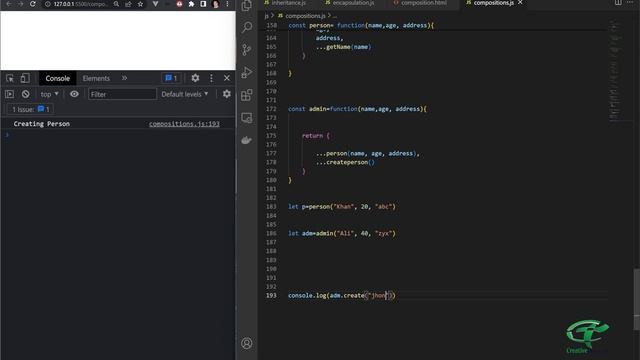Show the console sidebar
Image resolution: width=640 pixels, height=360 pixels.
9,94
